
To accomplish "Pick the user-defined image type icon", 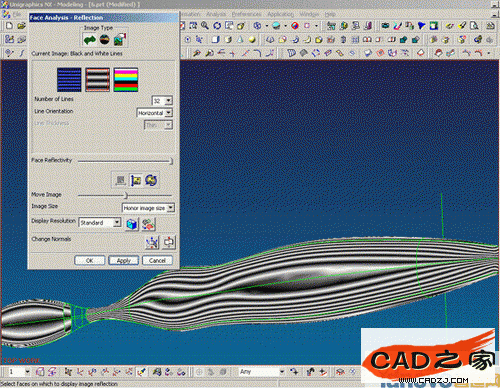I will [119, 40].
